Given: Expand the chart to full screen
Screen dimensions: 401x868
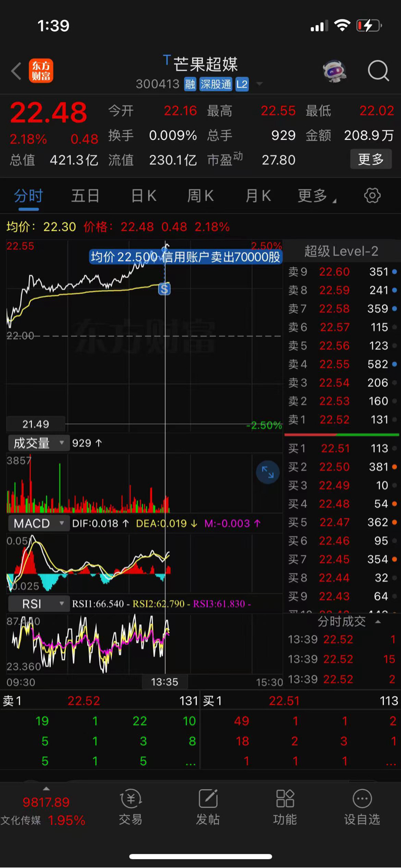Looking at the screenshot, I should [x=268, y=472].
